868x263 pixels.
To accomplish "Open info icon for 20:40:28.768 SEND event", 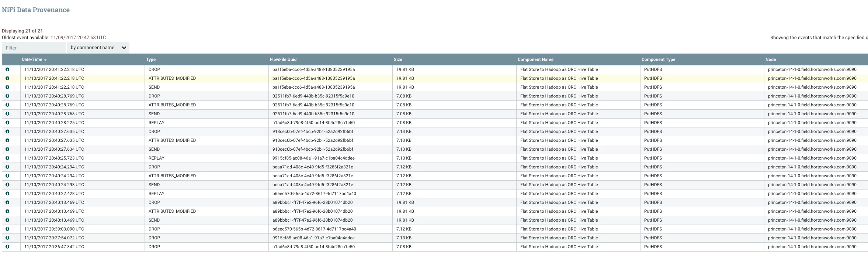I will point(7,114).
